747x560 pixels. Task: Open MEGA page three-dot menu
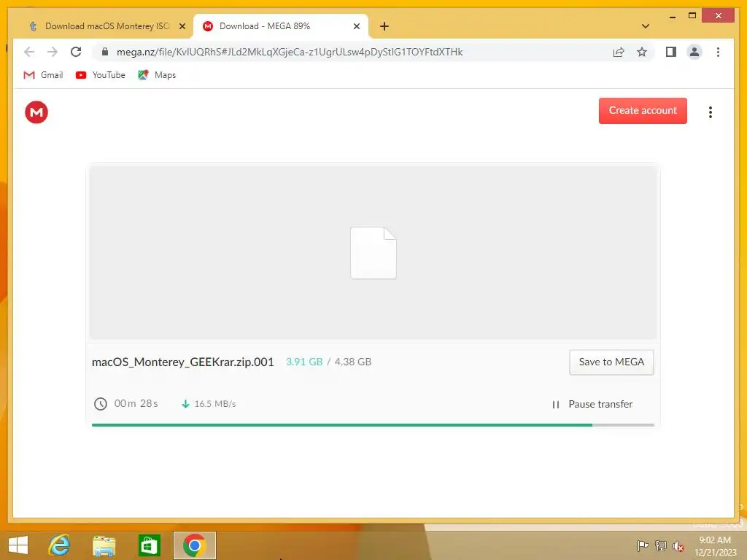(710, 112)
